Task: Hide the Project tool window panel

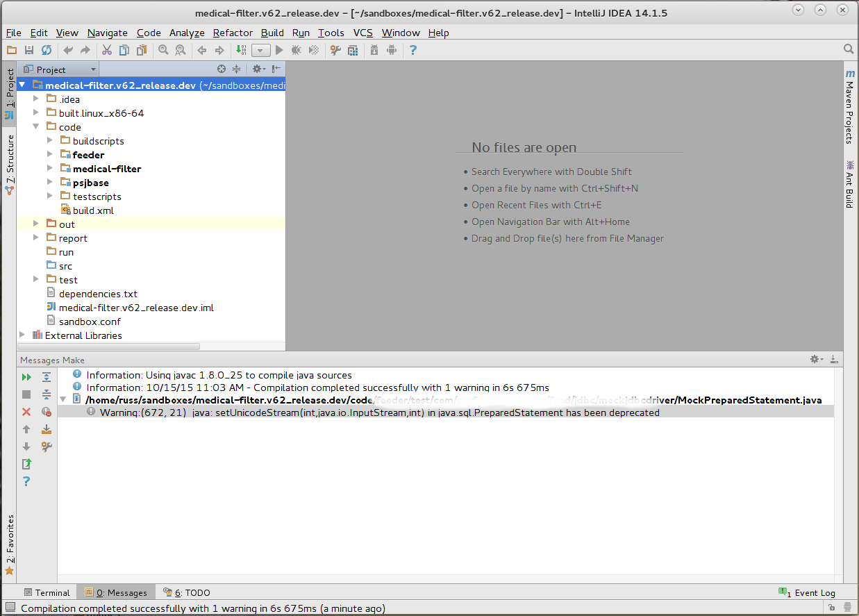Action: pos(276,69)
